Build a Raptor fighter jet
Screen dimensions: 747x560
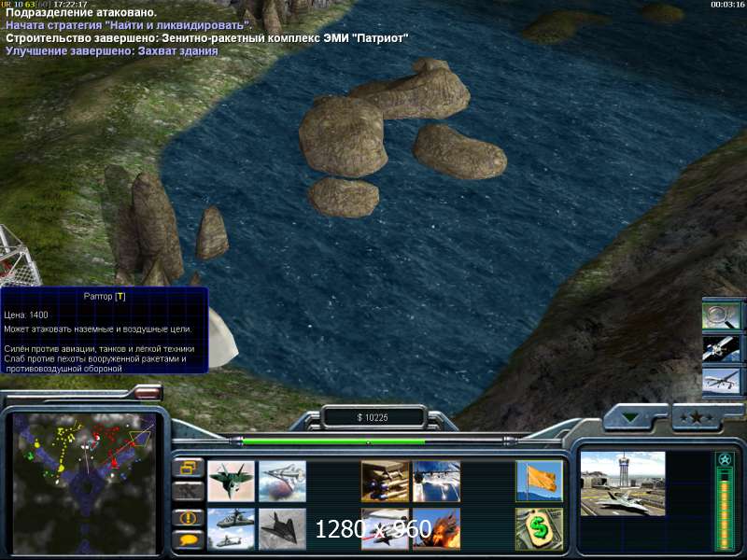231,481
